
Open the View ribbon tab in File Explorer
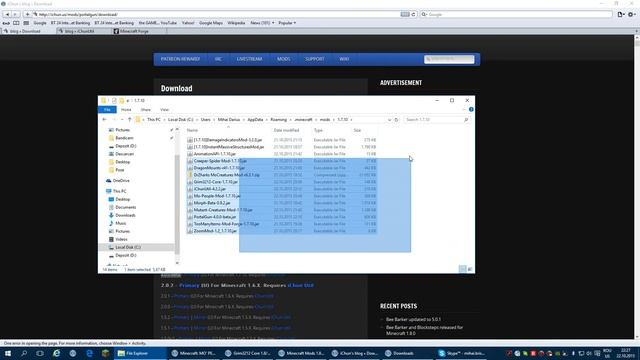coord(164,109)
